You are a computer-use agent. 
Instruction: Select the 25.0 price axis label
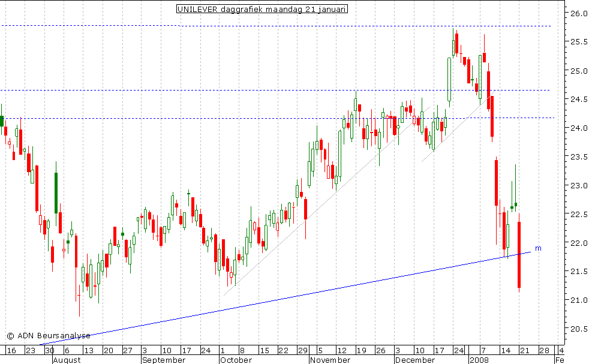coord(578,71)
